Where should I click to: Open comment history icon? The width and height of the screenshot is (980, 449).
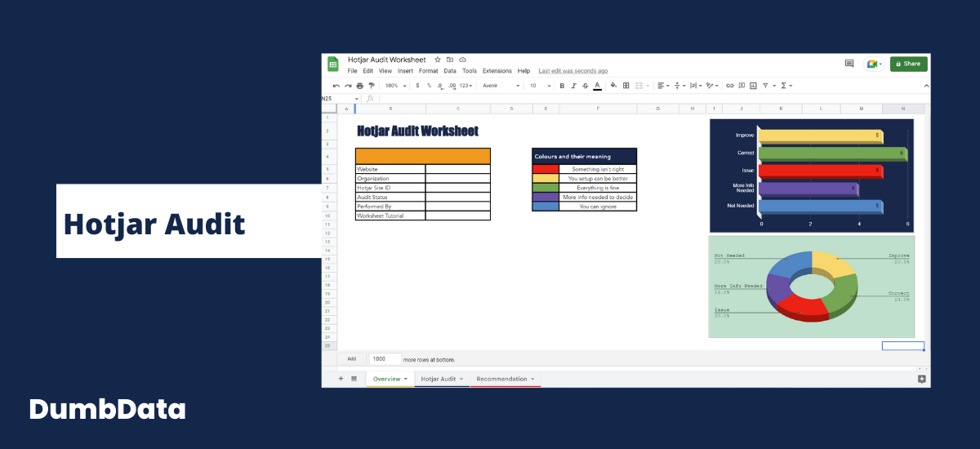[849, 64]
